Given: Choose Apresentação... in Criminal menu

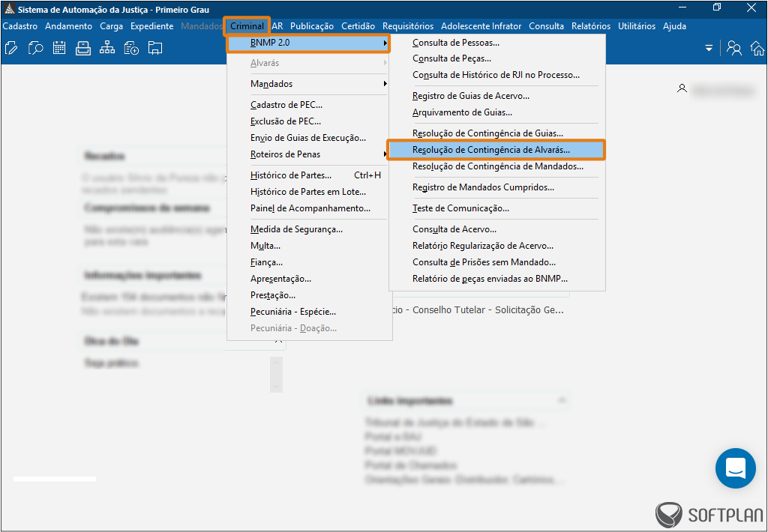Looking at the screenshot, I should (310, 279).
